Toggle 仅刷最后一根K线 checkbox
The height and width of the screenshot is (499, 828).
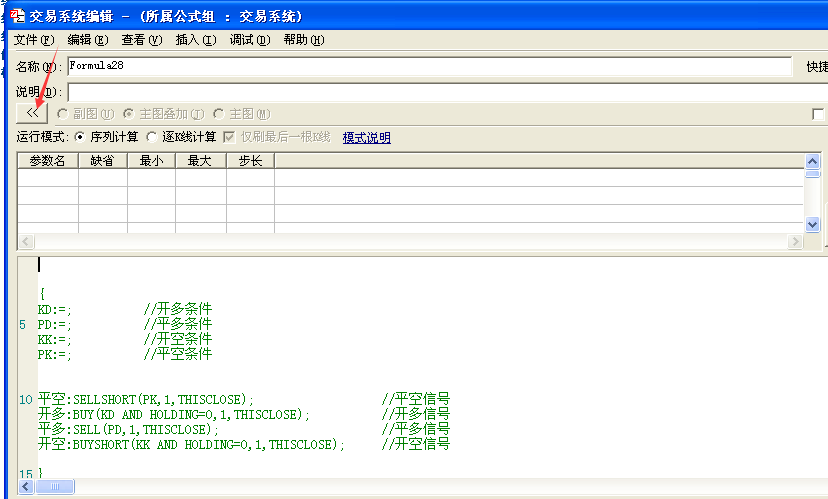[x=229, y=137]
